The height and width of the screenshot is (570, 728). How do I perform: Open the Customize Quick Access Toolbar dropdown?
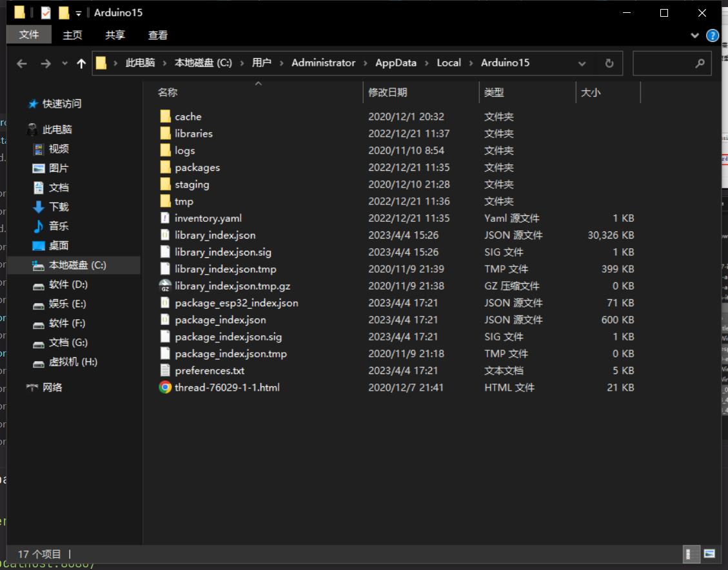click(79, 14)
